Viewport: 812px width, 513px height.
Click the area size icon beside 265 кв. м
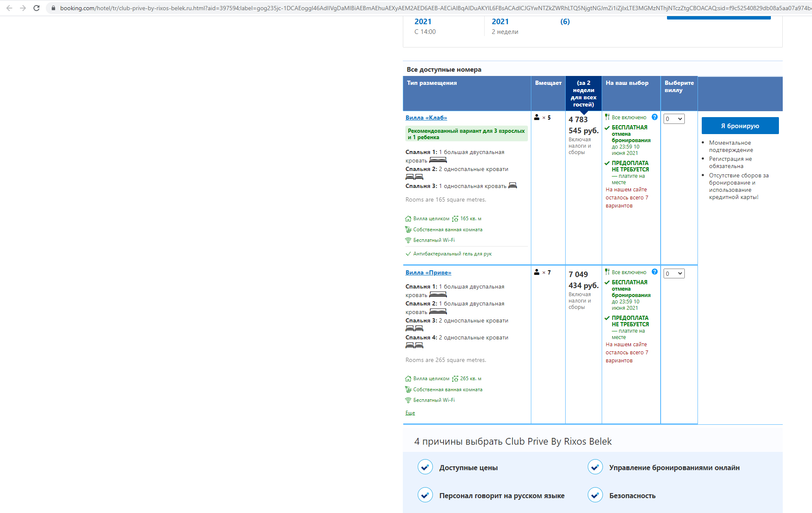click(x=455, y=379)
